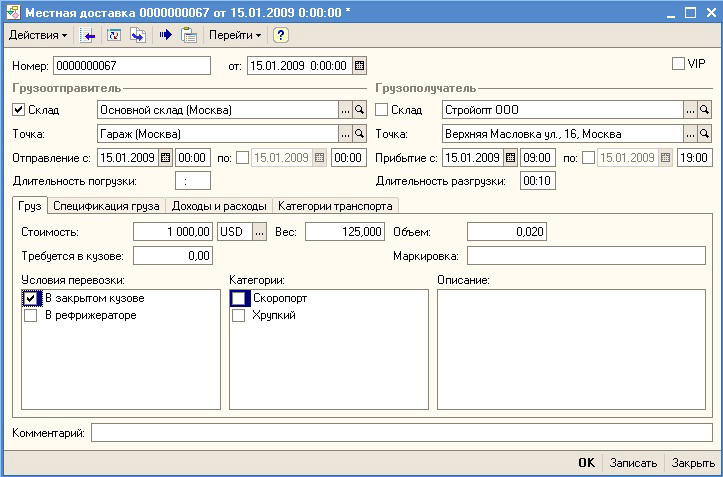
Task: Open the Доходы и расходы tab
Action: pyautogui.click(x=219, y=205)
